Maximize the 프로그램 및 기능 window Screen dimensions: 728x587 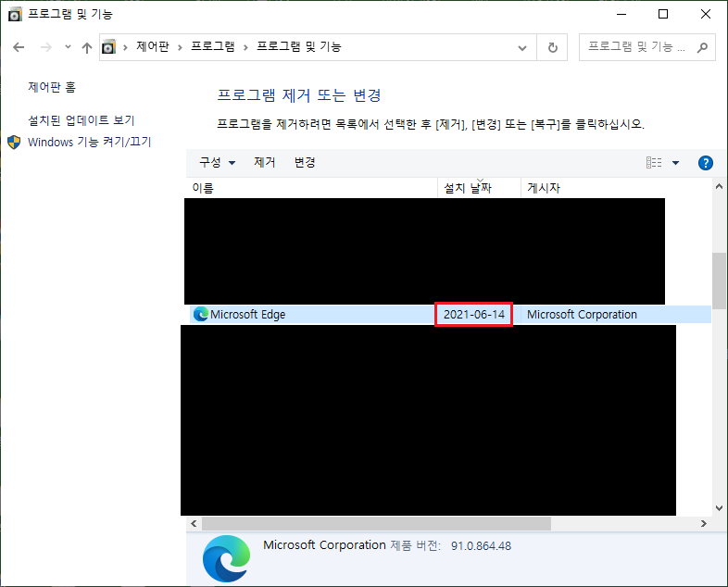[x=663, y=15]
